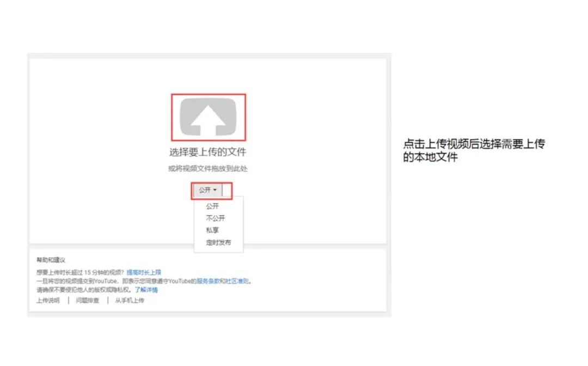Choose 定时发布 scheduled publishing option
This screenshot has height=366, width=588.
219,242
